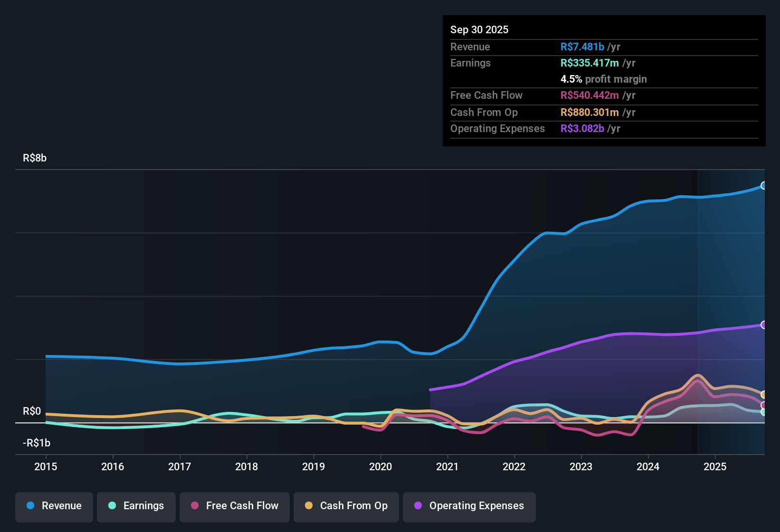Open the Cash From Op legend entry
The width and height of the screenshot is (780, 532).
coord(346,506)
